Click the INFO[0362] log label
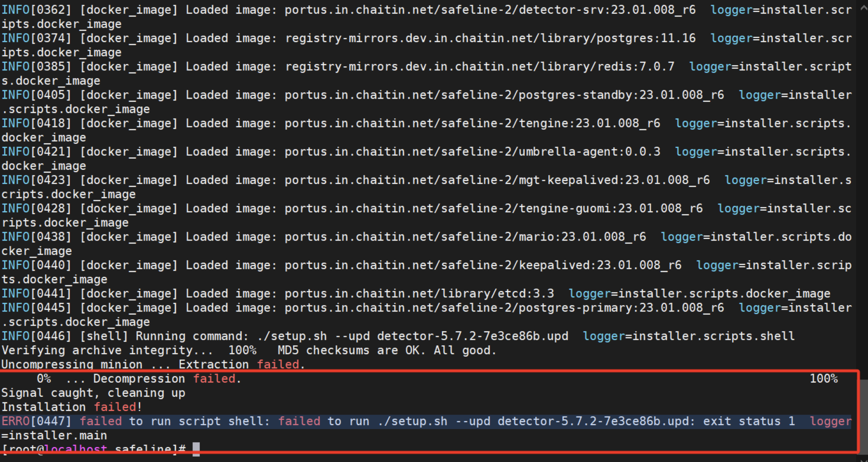Viewport: 868px width, 462px height. [36, 10]
